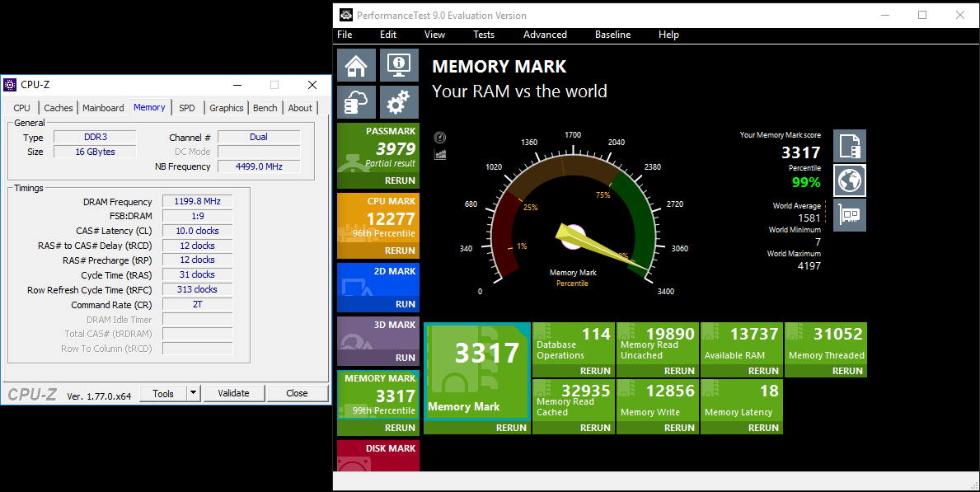Open the system information monitor icon
This screenshot has height=492, width=980.
(x=399, y=65)
